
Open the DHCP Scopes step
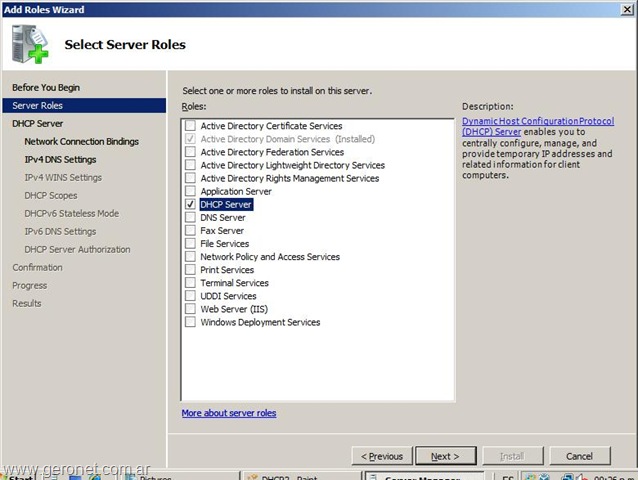pyautogui.click(x=51, y=195)
